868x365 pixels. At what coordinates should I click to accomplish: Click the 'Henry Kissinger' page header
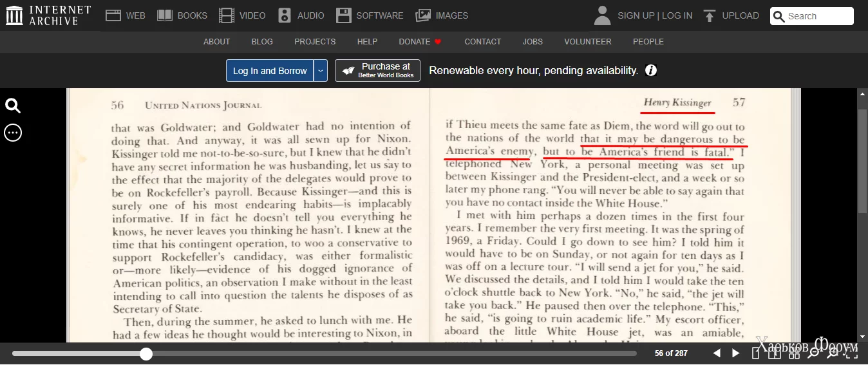[x=677, y=102]
